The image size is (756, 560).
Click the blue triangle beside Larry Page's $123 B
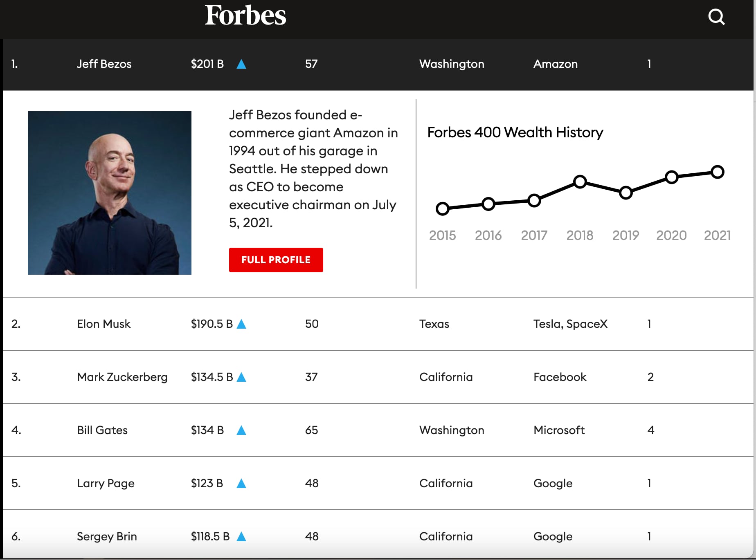point(242,483)
